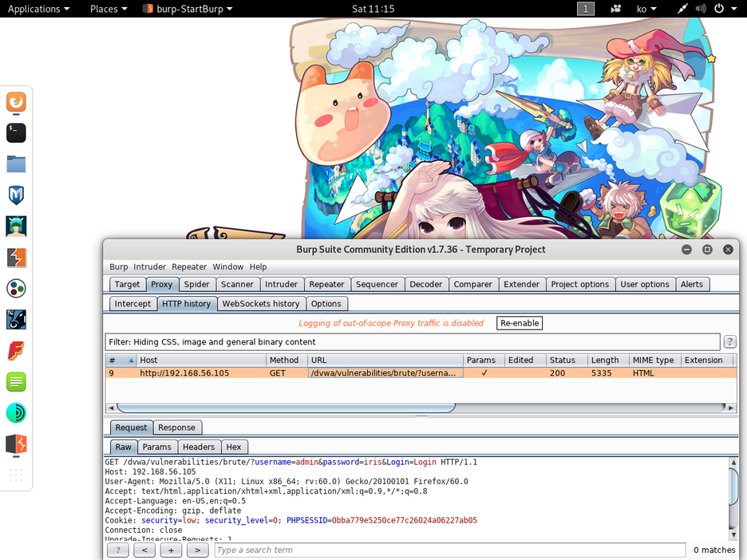Show all applications grid in dock
747x560 pixels.
click(16, 475)
